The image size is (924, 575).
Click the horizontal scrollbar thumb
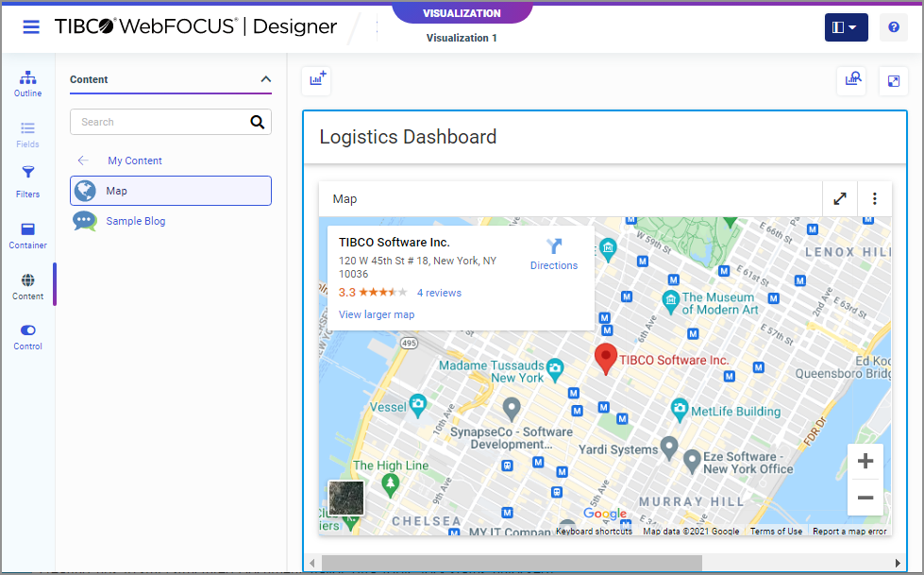(512, 564)
